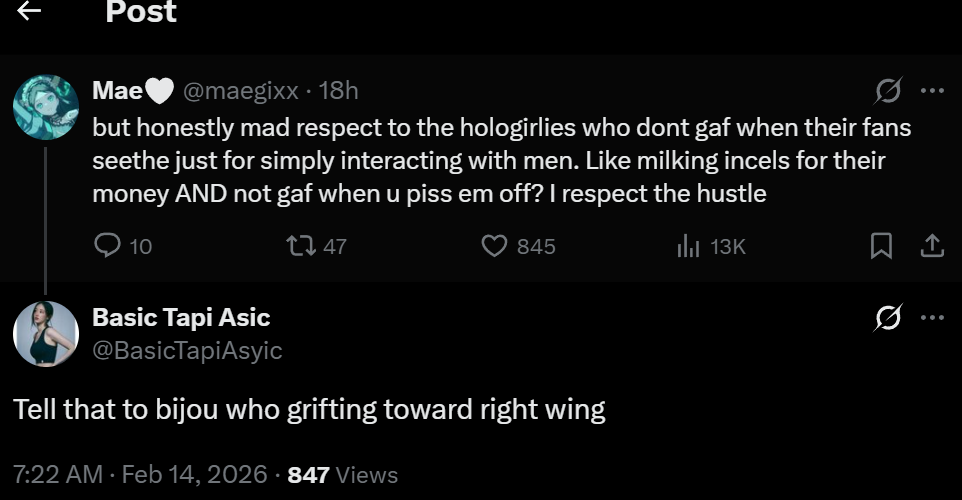Screen dimensions: 962x500
Task: Visit the @maegixx handle link
Action: [240, 91]
